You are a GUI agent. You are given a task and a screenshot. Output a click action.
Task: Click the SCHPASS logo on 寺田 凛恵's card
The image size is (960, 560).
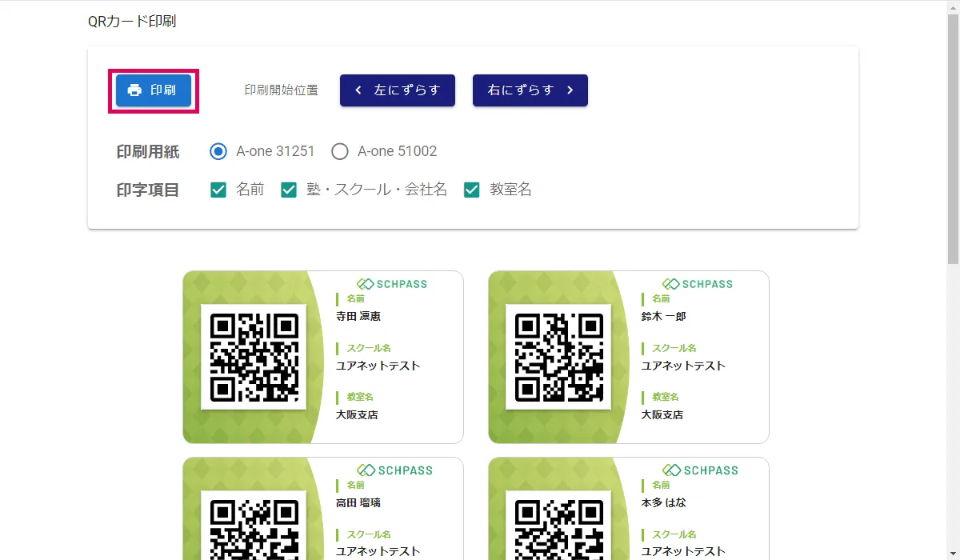point(392,284)
